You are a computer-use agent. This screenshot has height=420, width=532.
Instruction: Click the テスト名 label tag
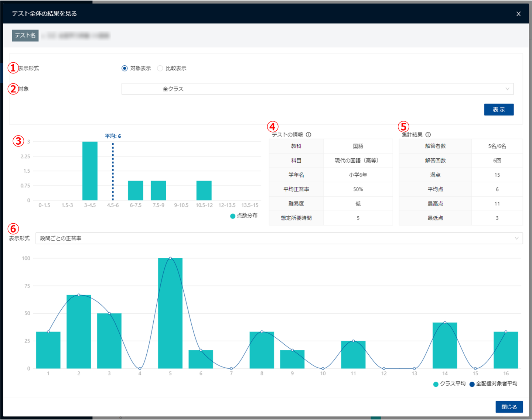(x=25, y=35)
